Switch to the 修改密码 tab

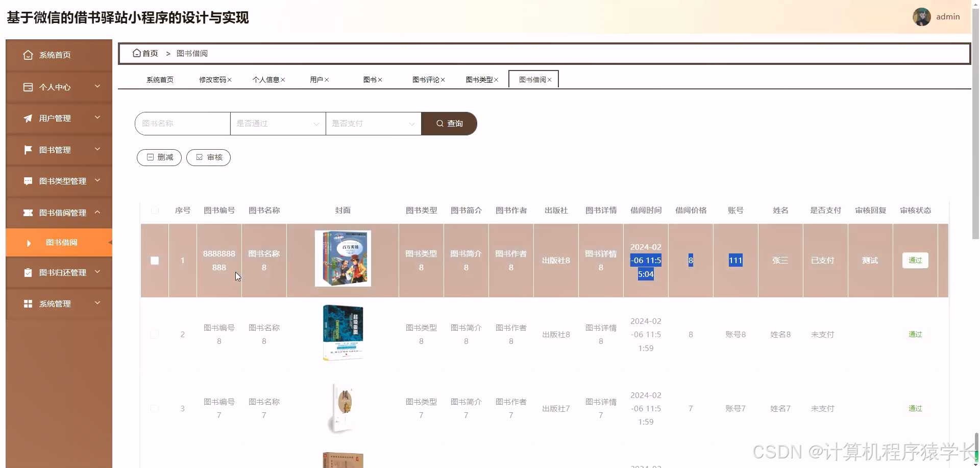click(x=212, y=80)
